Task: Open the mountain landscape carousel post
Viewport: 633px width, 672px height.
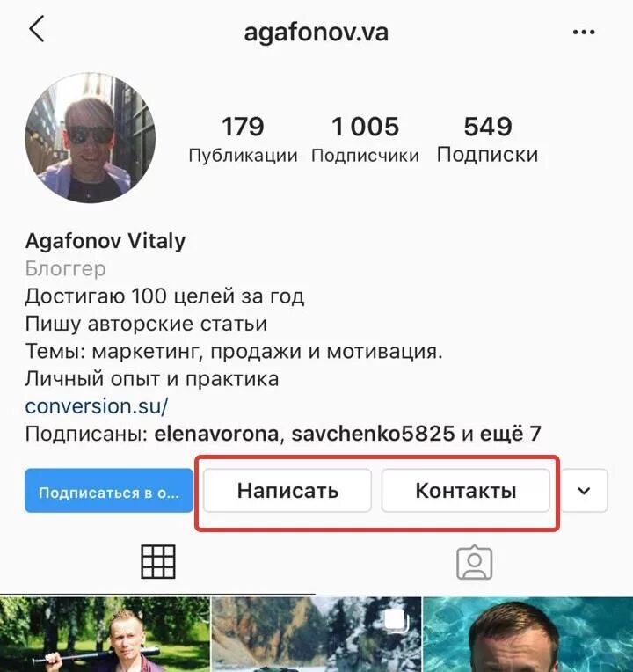Action: pos(316,634)
